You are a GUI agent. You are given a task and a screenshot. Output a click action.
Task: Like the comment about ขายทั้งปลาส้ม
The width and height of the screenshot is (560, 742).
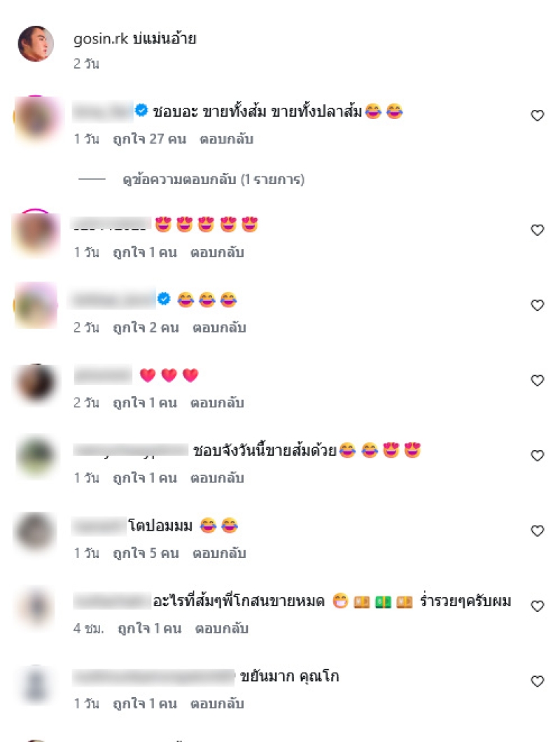coord(538,115)
